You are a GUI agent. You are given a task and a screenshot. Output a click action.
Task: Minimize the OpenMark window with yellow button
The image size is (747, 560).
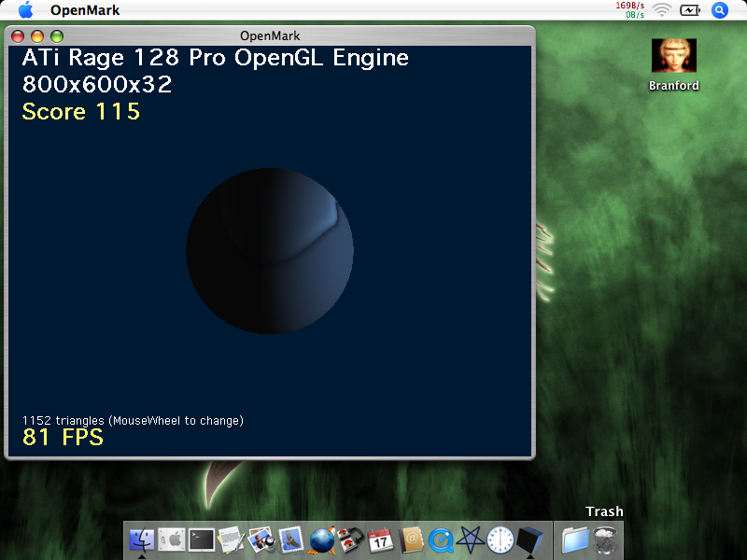pyautogui.click(x=37, y=36)
